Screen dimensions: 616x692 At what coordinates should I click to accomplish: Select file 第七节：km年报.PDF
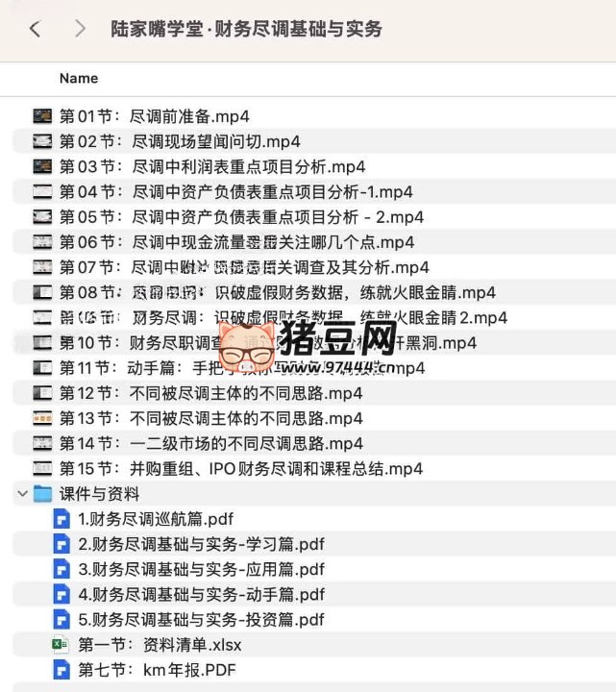click(x=157, y=671)
